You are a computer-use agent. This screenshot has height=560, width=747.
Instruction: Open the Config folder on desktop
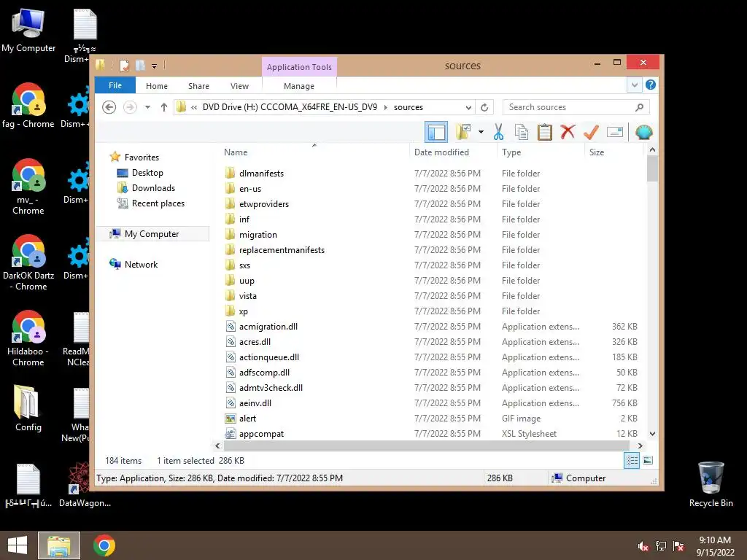point(28,408)
